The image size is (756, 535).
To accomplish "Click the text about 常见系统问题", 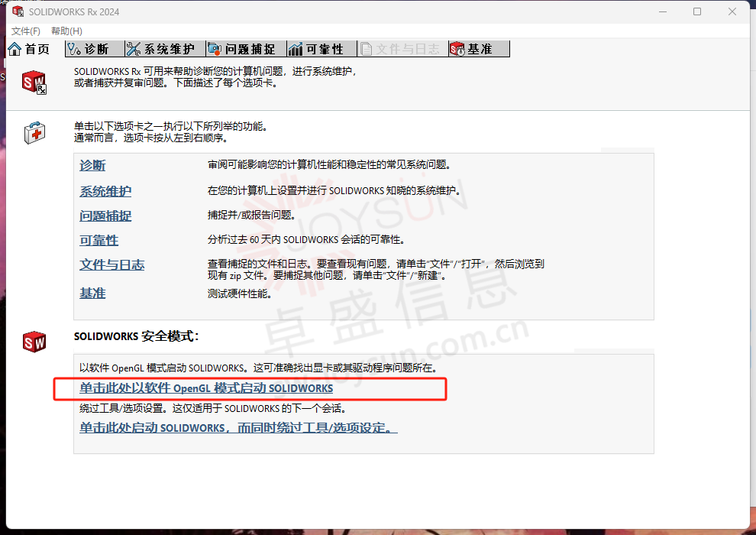I will point(329,165).
